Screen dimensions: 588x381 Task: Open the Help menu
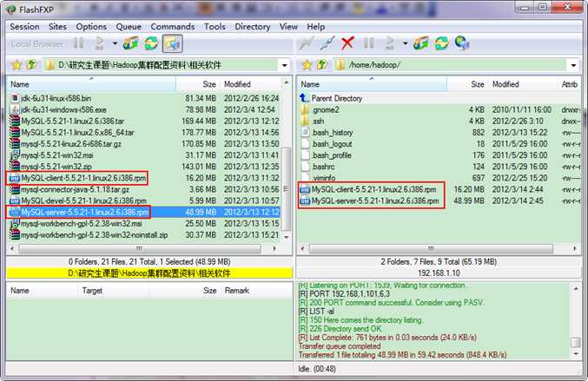pyautogui.click(x=316, y=27)
